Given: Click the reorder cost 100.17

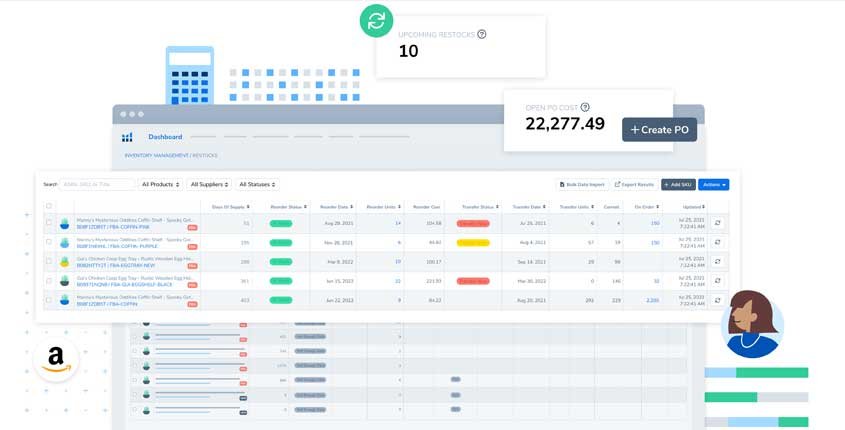Looking at the screenshot, I should (x=434, y=262).
